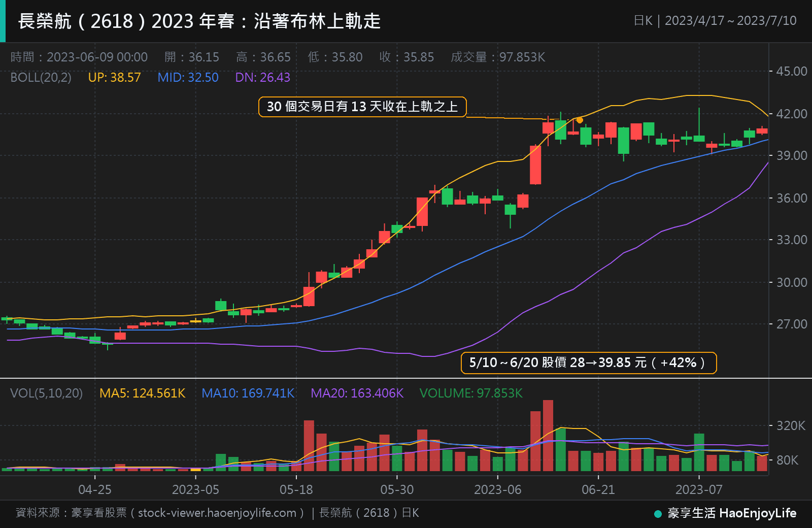
Task: Click the 2023-06 date axis label
Action: click(x=498, y=490)
